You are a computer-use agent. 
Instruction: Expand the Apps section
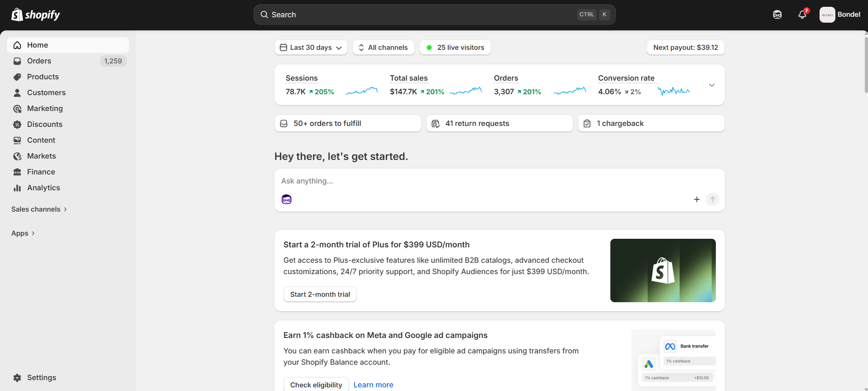[23, 233]
